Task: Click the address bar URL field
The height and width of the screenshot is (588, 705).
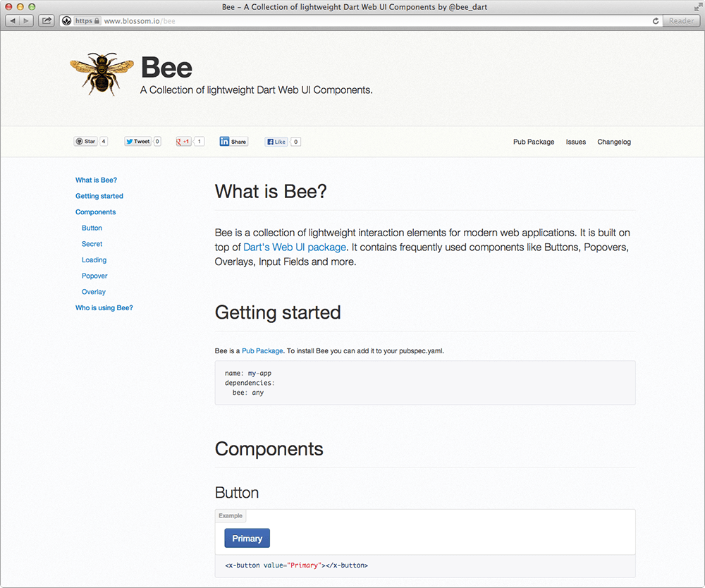Action: coord(360,20)
